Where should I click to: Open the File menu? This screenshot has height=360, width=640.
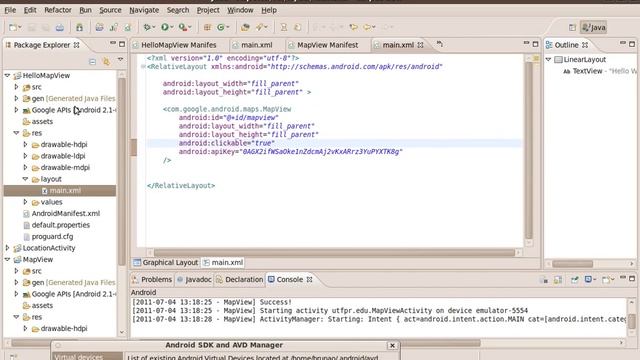(10, 10)
